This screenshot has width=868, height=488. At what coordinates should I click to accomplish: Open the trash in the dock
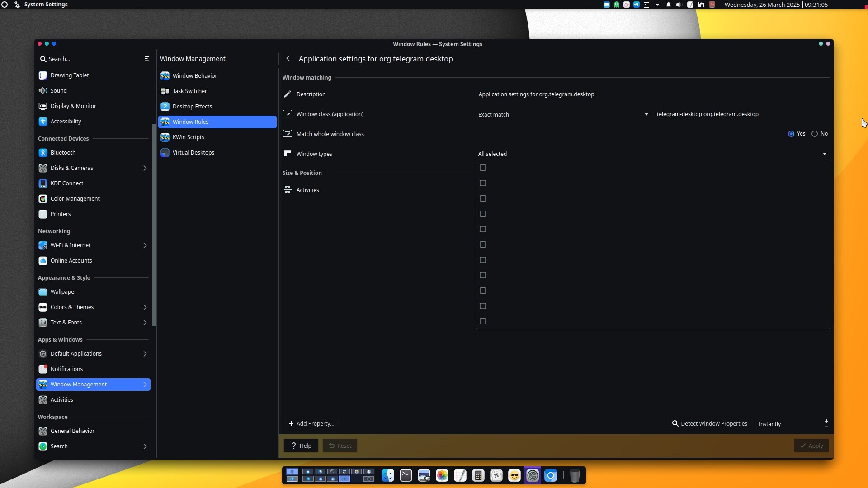[575, 475]
